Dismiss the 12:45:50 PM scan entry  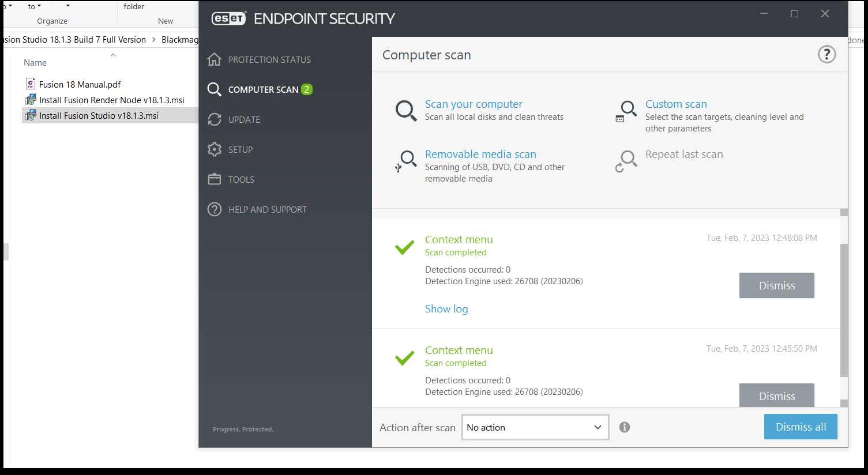(777, 395)
